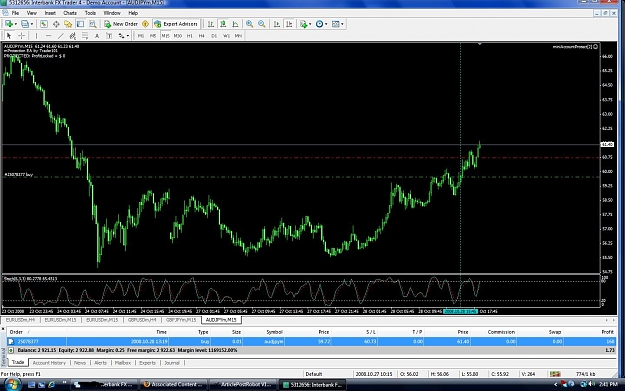Expand the Periods clock dropdown arrow
Image resolution: width=625 pixels, height=391 pixels.
[326, 24]
